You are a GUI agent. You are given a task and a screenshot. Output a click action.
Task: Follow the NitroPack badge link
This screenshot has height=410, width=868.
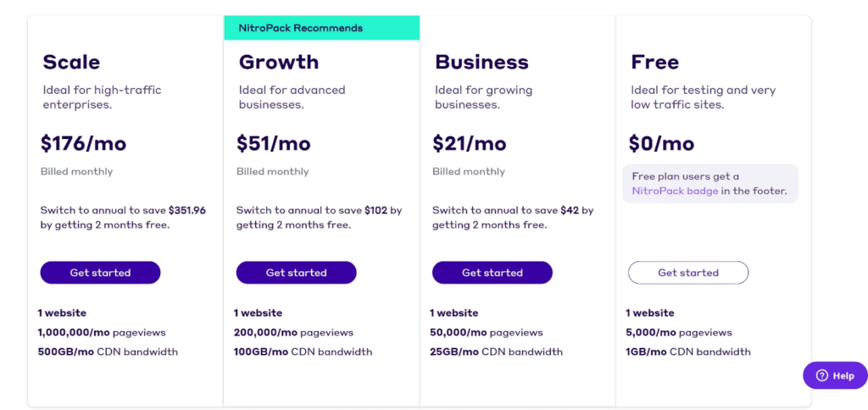675,191
